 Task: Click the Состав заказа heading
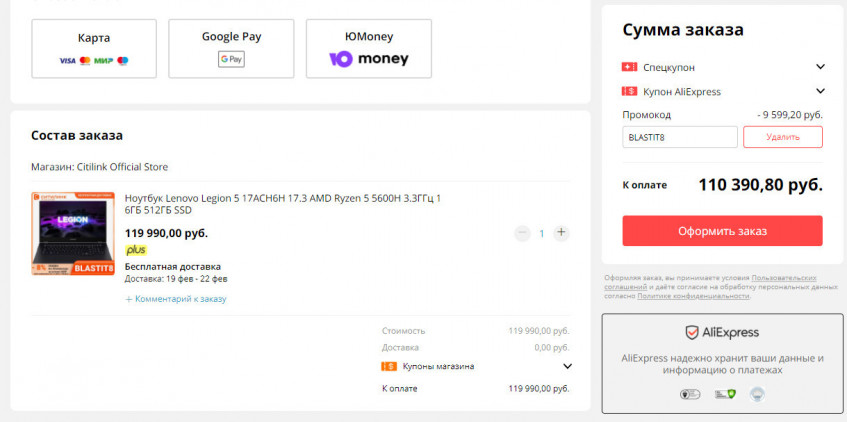77,135
